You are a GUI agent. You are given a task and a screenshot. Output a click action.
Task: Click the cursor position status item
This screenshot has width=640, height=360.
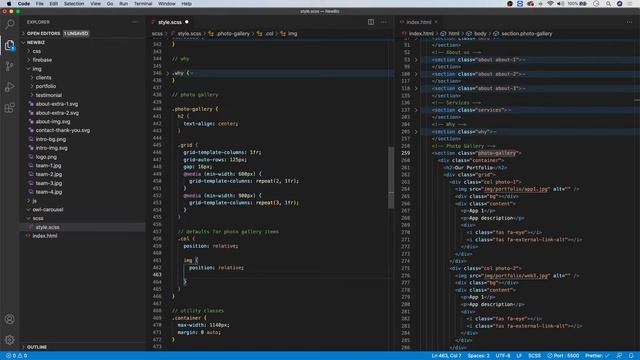[446, 356]
